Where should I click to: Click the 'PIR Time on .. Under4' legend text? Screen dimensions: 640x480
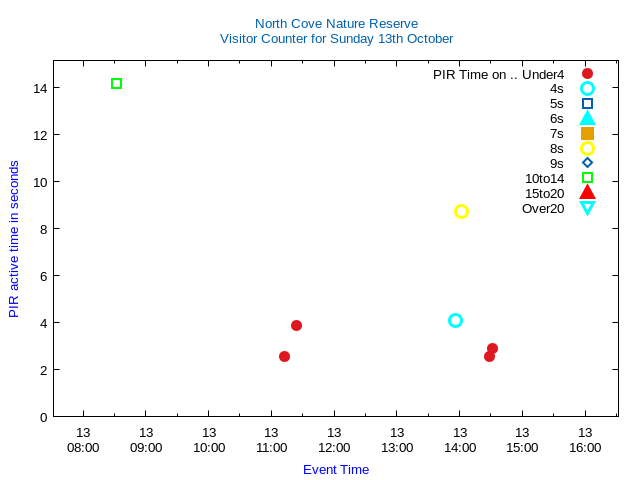498,74
